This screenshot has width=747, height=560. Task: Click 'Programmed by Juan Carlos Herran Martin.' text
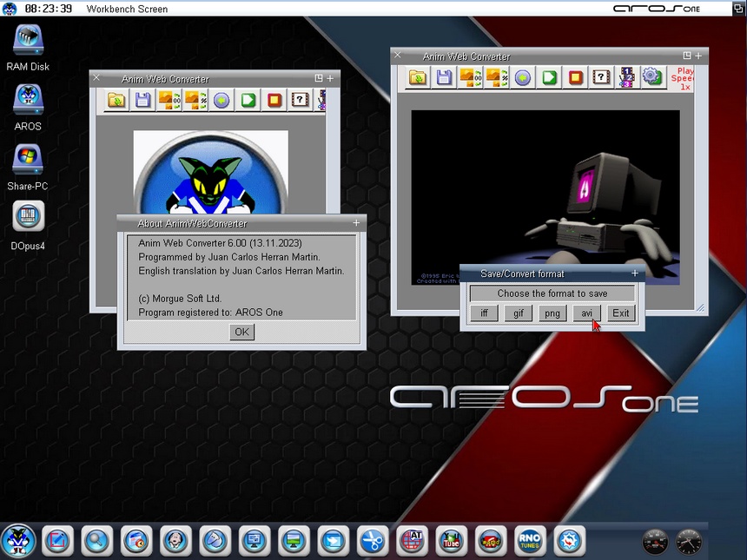pos(229,257)
